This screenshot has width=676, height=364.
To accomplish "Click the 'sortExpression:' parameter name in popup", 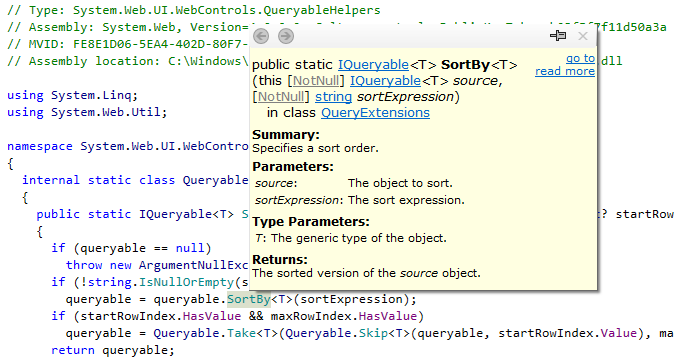I will pyautogui.click(x=299, y=201).
